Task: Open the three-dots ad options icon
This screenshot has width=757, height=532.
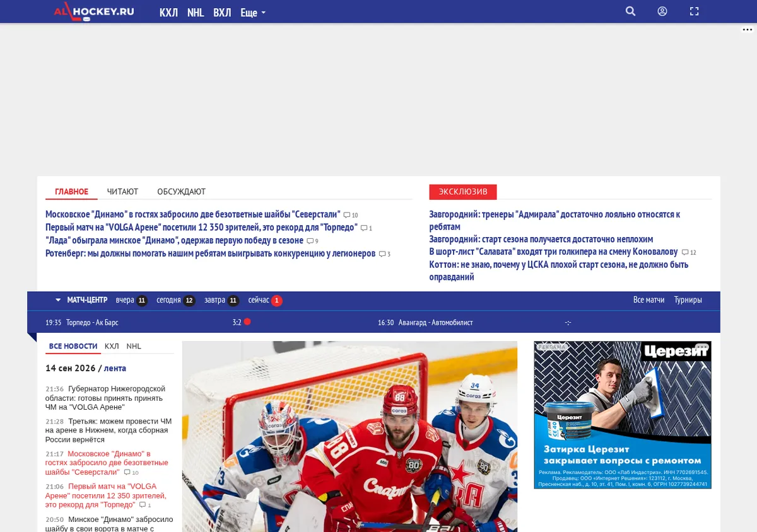Action: click(x=748, y=30)
